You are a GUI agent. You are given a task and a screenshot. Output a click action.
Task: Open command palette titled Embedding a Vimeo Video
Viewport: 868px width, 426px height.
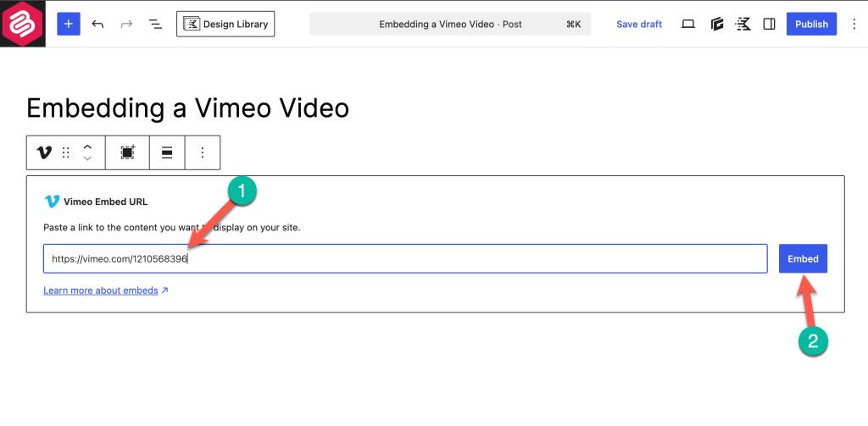tap(450, 25)
